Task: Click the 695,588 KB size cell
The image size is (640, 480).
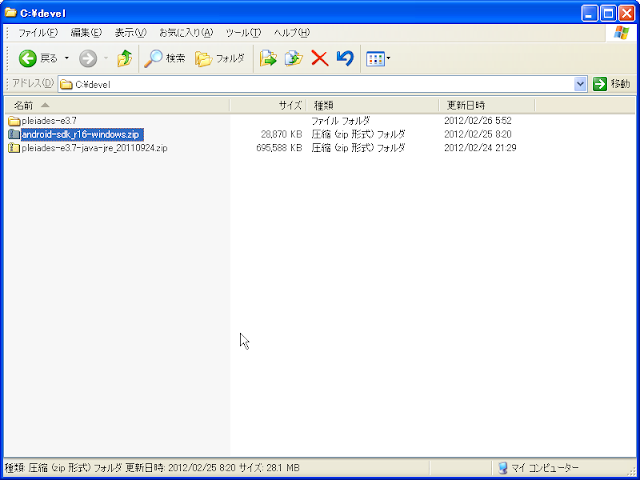Action: 279,148
